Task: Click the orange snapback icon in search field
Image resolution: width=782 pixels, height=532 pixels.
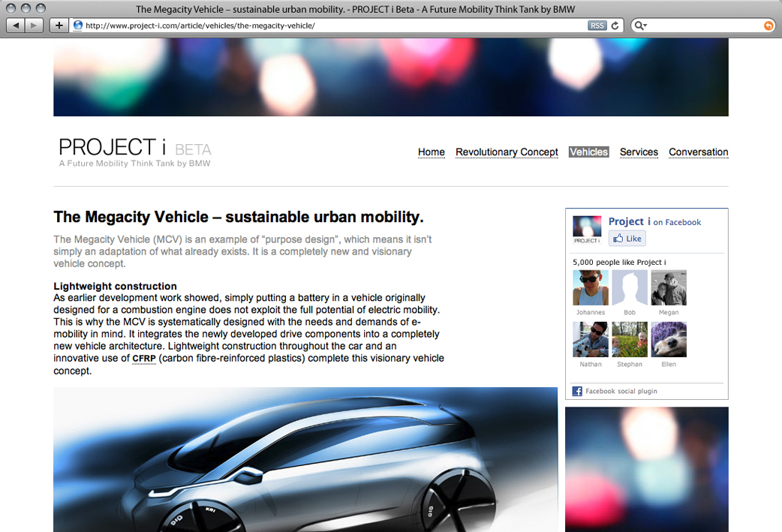Action: [x=768, y=26]
